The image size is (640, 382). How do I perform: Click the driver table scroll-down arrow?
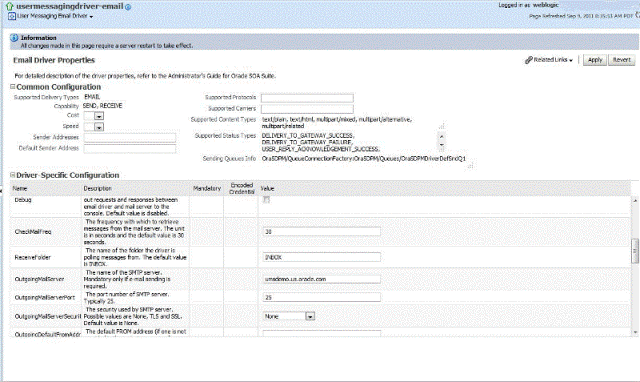[635, 333]
